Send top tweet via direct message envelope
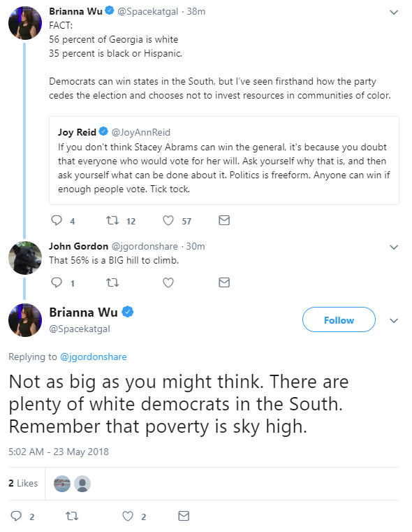The image size is (412, 532). point(224,220)
